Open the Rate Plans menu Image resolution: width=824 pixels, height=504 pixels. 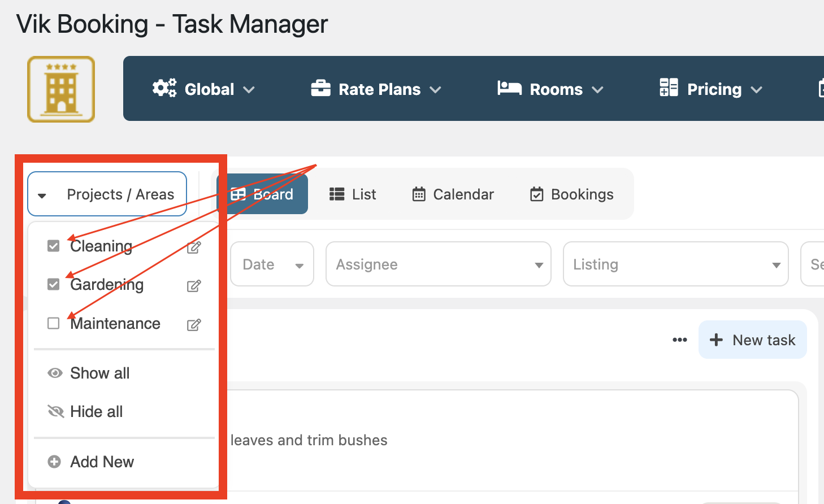click(376, 89)
